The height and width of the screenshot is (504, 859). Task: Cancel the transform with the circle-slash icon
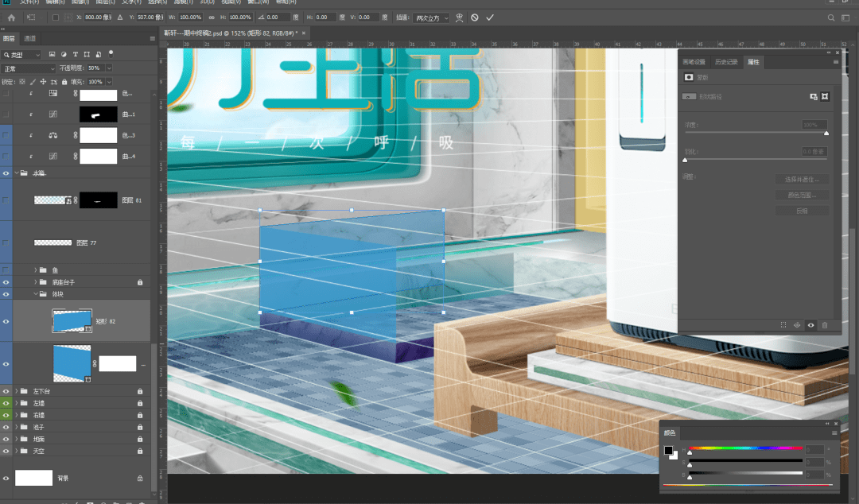click(475, 17)
